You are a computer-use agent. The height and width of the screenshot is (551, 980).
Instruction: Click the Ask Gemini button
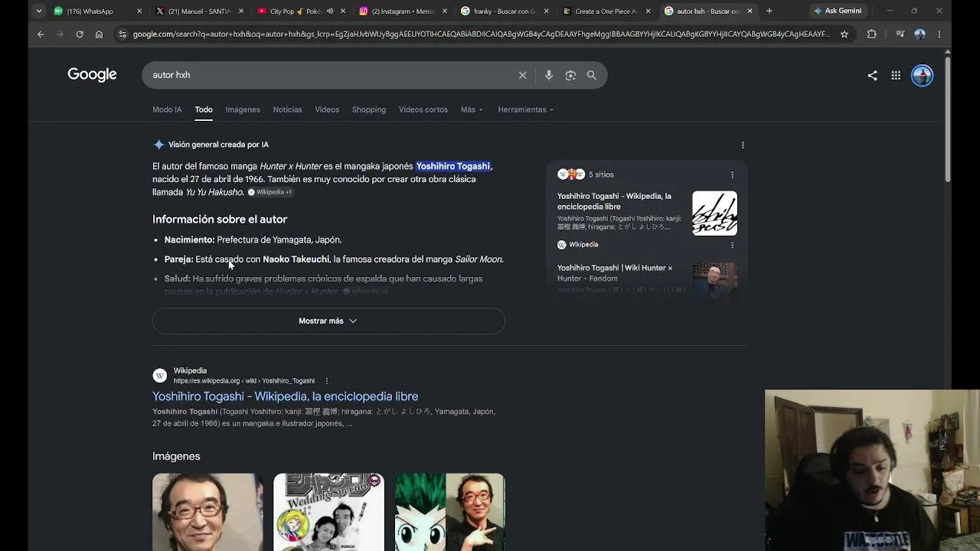click(838, 11)
